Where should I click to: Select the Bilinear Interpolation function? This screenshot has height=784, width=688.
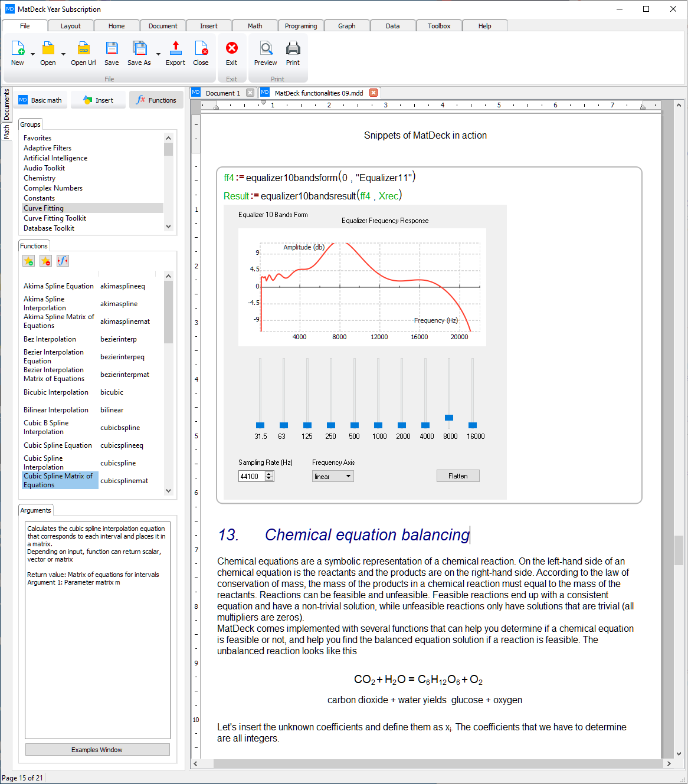click(56, 410)
